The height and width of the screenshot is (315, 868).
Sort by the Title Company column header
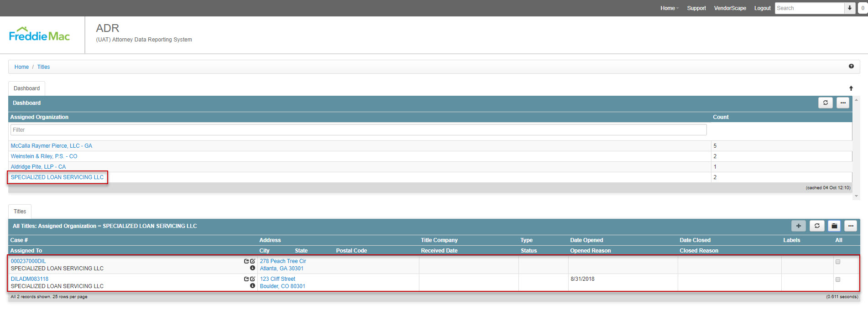coord(439,240)
